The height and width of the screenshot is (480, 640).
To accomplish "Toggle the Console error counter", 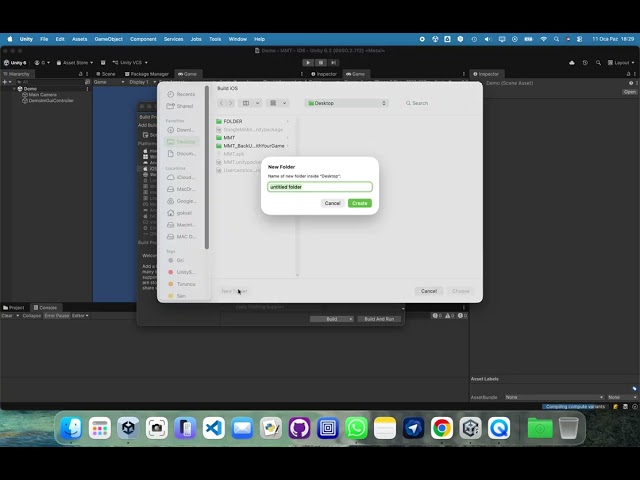I will coord(462,316).
